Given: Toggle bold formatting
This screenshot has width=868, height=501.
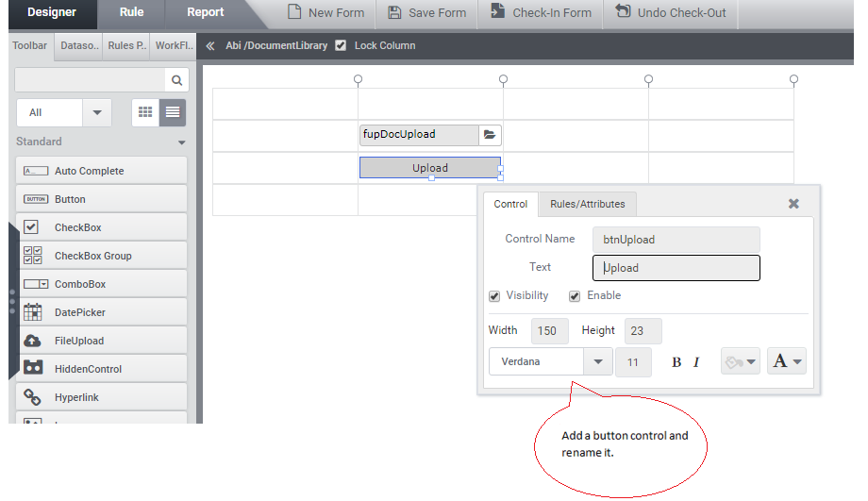Looking at the screenshot, I should click(x=676, y=362).
